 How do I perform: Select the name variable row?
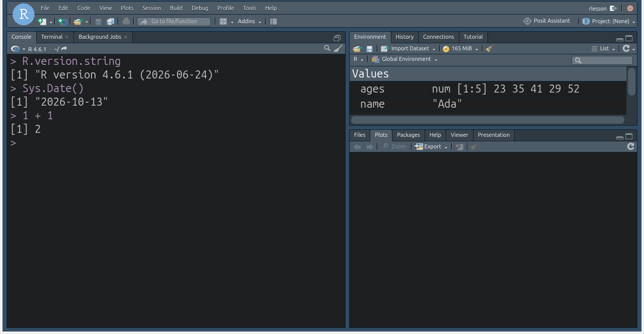pyautogui.click(x=488, y=104)
